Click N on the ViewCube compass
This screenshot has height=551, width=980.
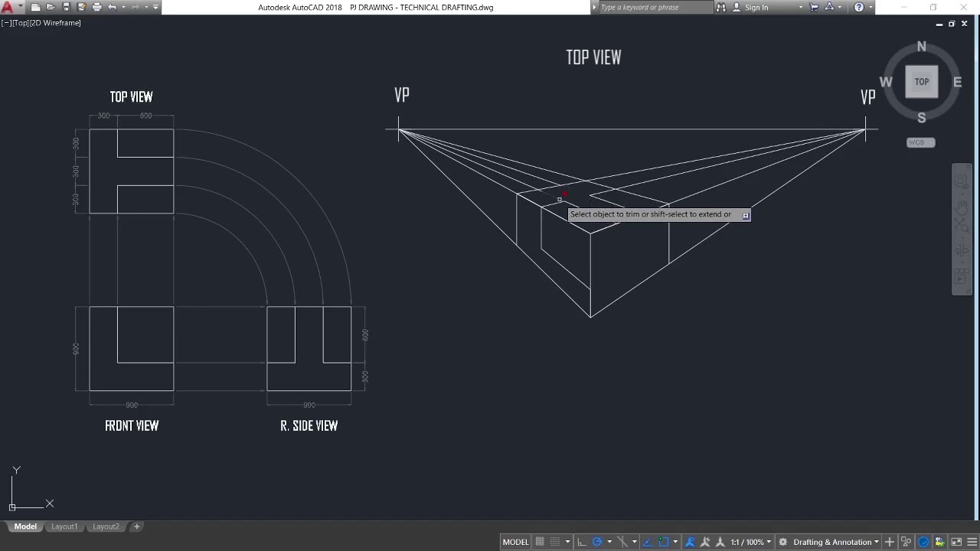922,47
